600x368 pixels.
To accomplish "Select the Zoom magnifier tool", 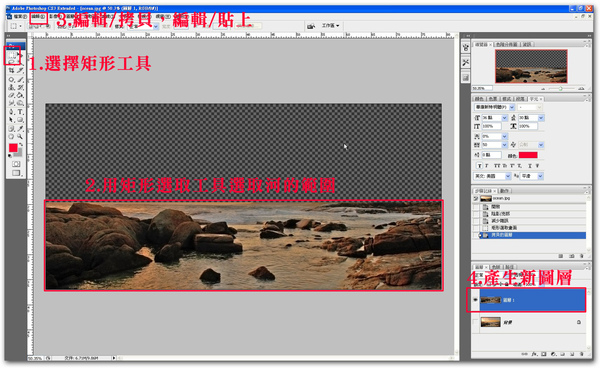I will pyautogui.click(x=20, y=136).
